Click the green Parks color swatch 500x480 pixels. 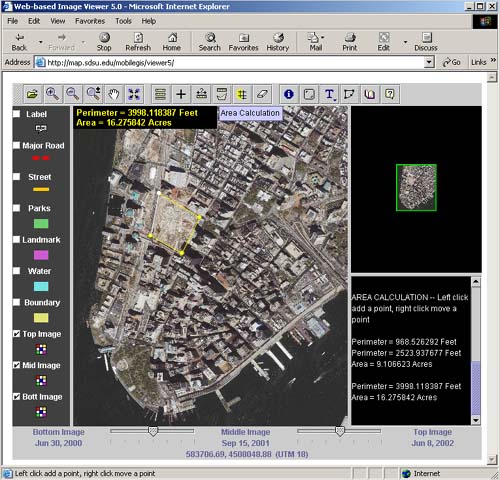[x=41, y=223]
